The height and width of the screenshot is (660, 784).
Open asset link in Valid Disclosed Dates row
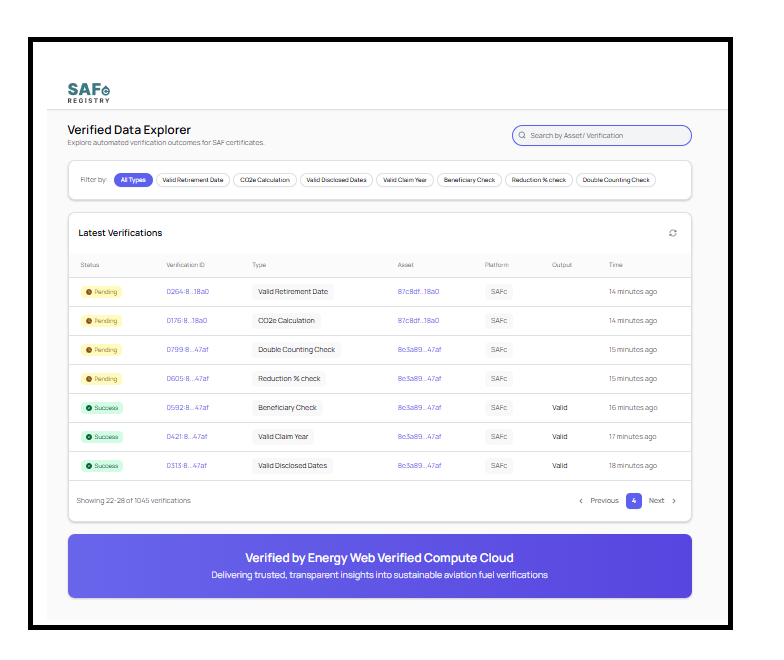coord(420,466)
